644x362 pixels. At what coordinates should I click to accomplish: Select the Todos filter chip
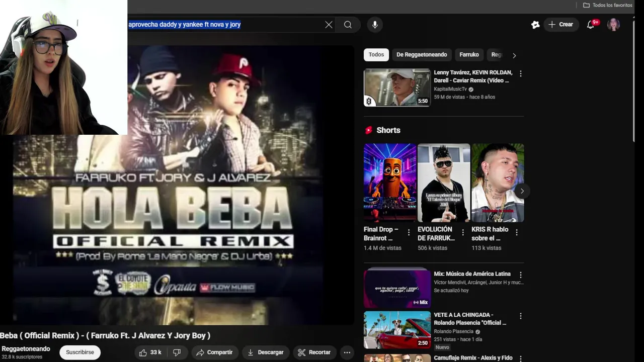pos(376,55)
